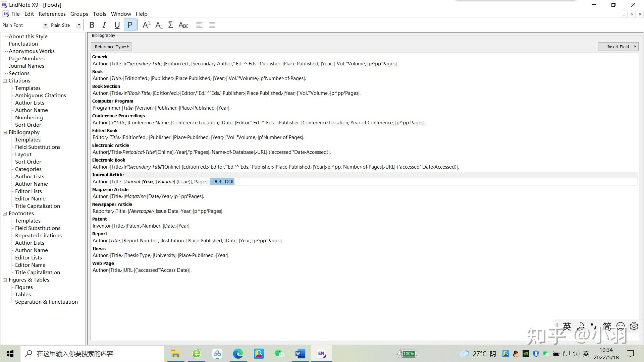This screenshot has height=362, width=644.
Task: Toggle Bold formatting button
Action: [x=92, y=25]
